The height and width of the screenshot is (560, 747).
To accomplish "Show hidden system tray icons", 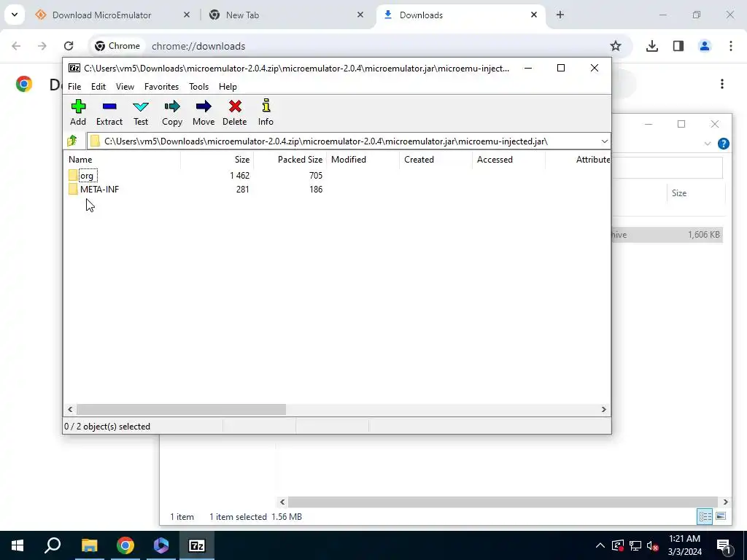I will click(600, 545).
